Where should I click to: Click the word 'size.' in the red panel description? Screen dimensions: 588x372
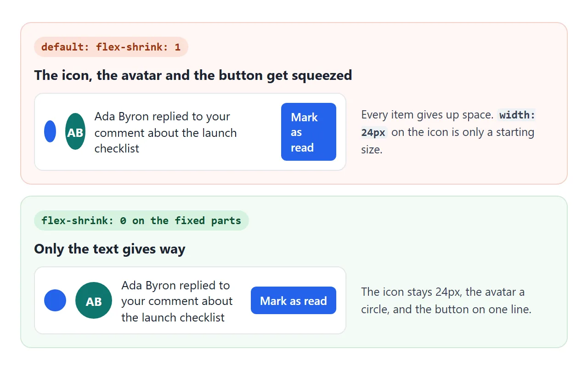coord(372,150)
